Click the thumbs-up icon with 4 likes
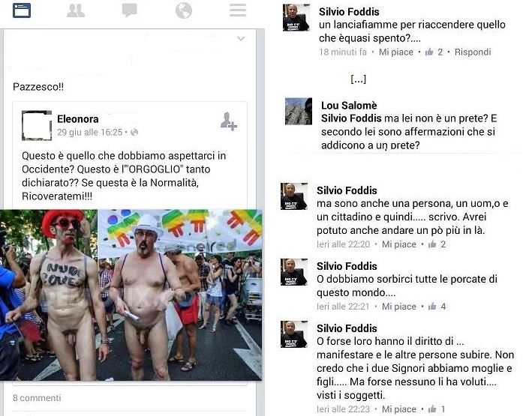Image resolution: width=532 pixels, height=416 pixels. click(x=432, y=307)
